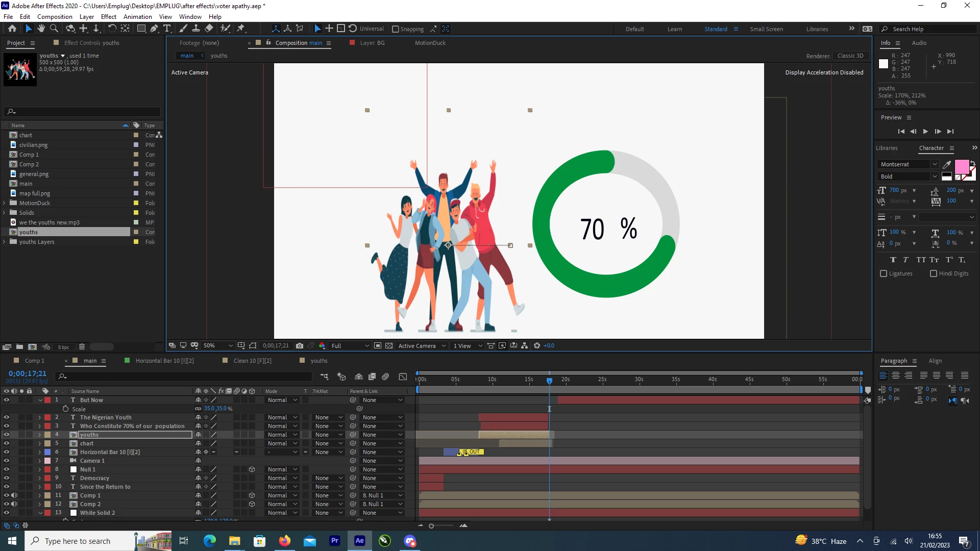Click the Home icon in toolbar

click(x=12, y=29)
